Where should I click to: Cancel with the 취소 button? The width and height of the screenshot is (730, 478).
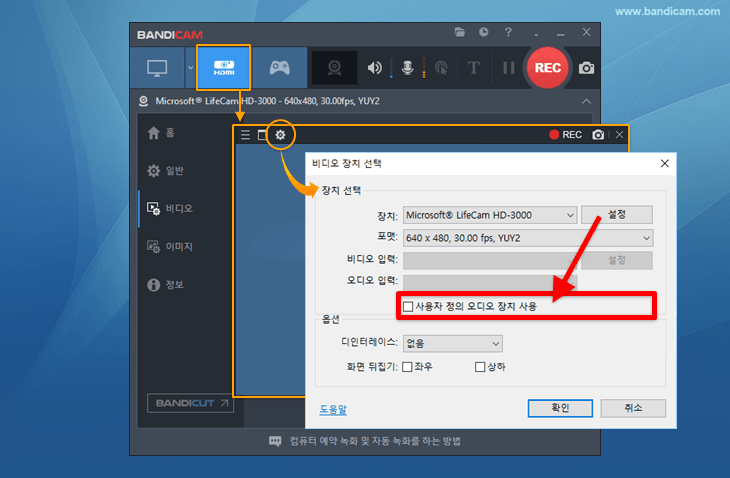coord(633,408)
